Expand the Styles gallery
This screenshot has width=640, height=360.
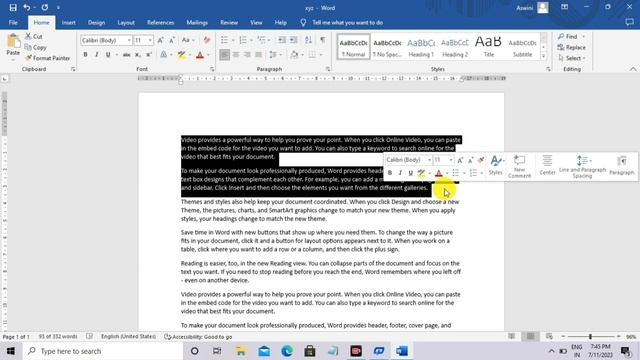pyautogui.click(x=543, y=56)
